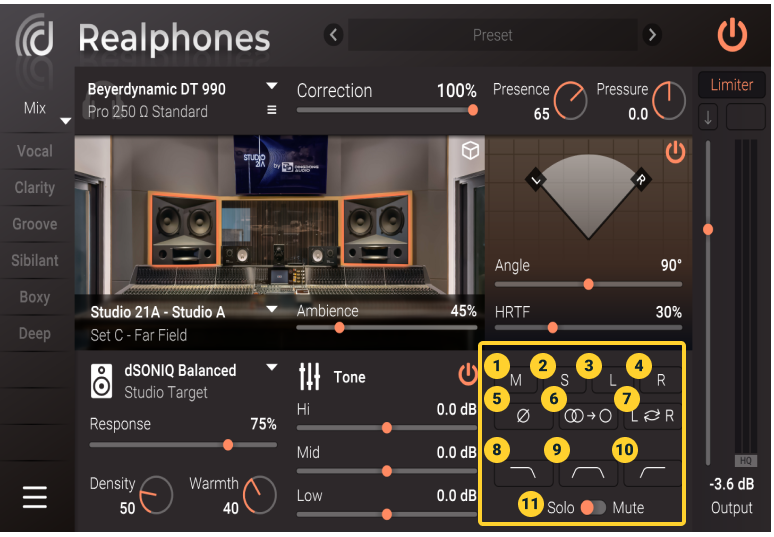This screenshot has width=774, height=537.
Task: Select the mid band filter button
Action: pyautogui.click(x=588, y=473)
